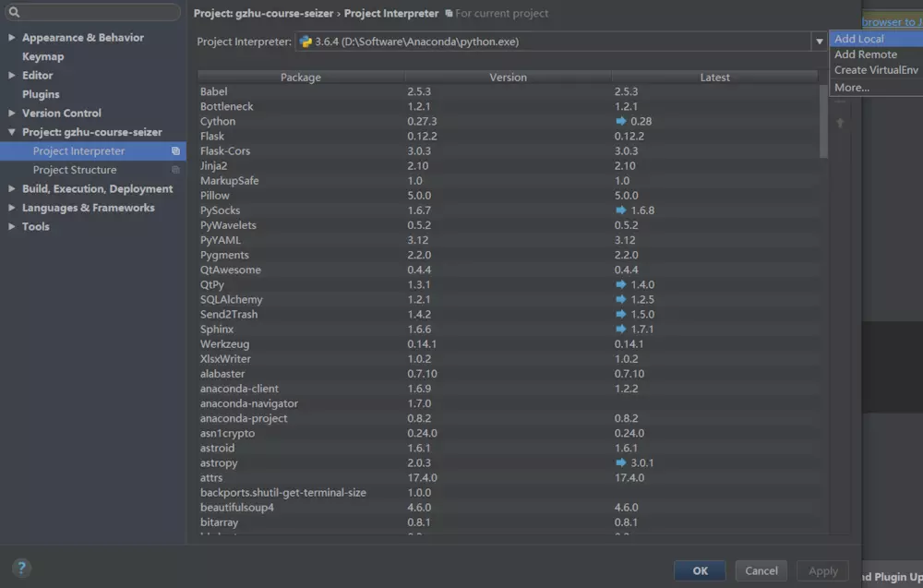Sort by the Version column header
The image size is (923, 588).
pyautogui.click(x=508, y=78)
